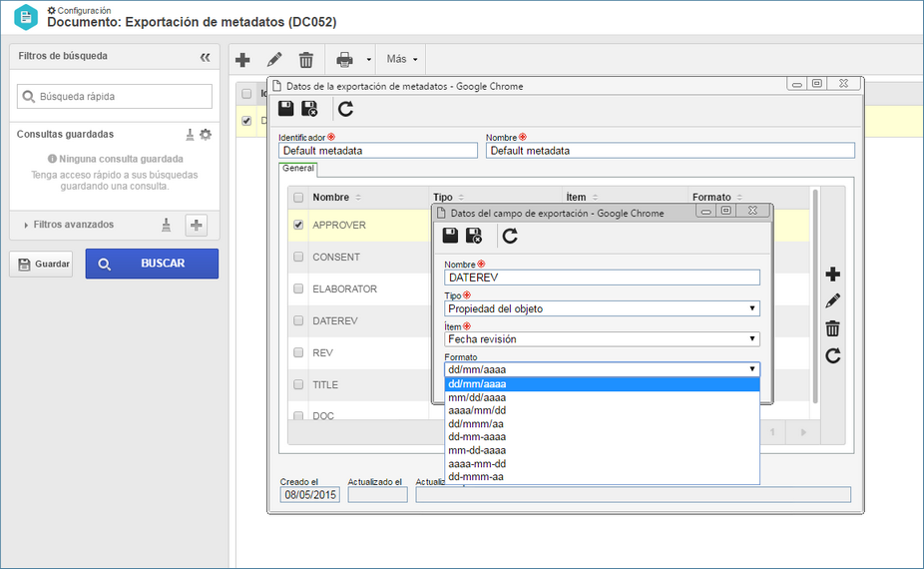
Task: Edit export field with side pencil icon
Action: pyautogui.click(x=832, y=301)
